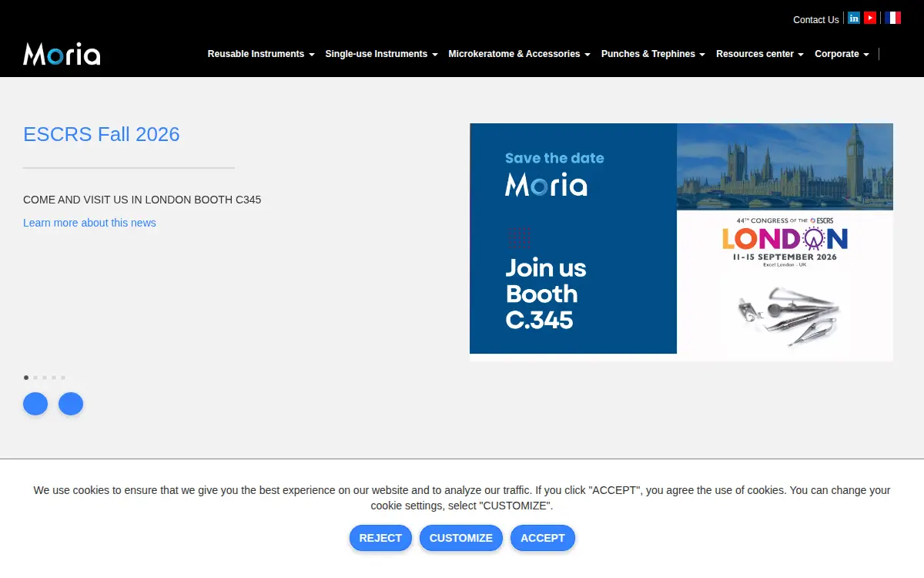This screenshot has width=924, height=578.
Task: Select the first carousel dot indicator
Action: tap(26, 378)
